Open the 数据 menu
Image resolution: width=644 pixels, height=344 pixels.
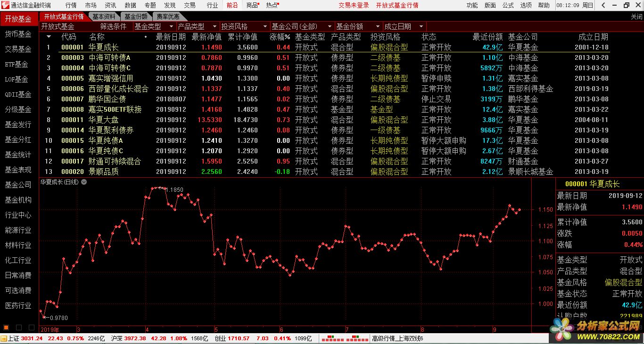point(130,5)
